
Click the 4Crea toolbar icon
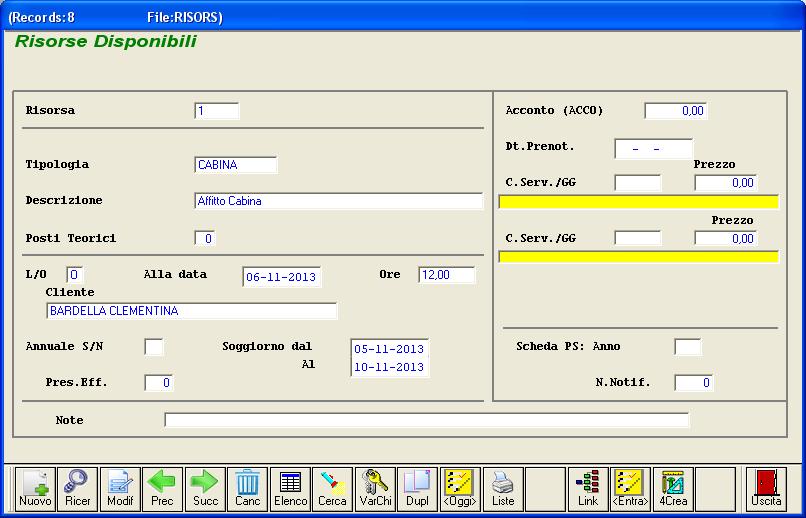pyautogui.click(x=673, y=488)
